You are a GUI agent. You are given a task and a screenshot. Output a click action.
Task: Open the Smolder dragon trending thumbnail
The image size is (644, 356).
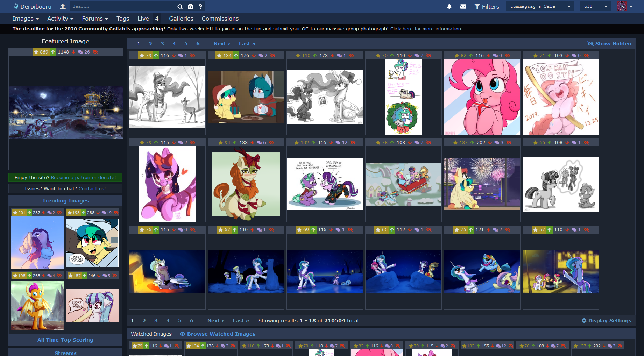point(37,306)
